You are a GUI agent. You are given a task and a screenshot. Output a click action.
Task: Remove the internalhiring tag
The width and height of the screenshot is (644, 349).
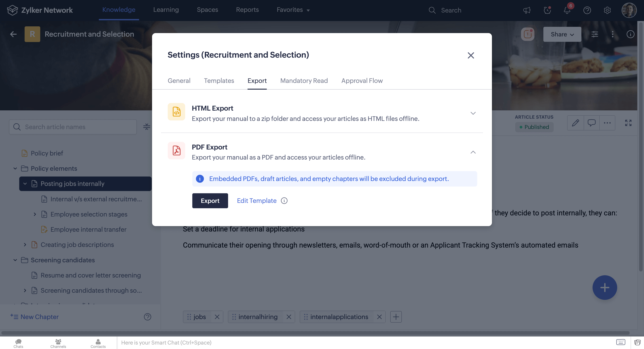288,317
